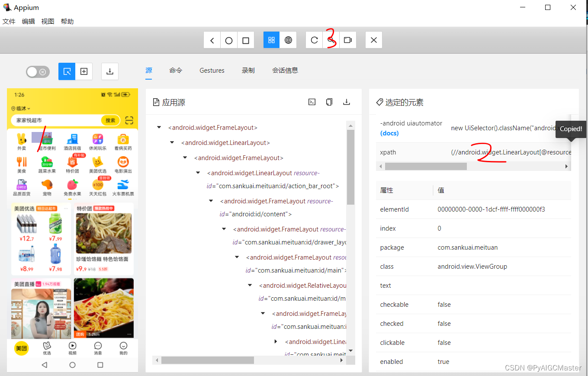588x376 pixels.
Task: Open the 珍馐饸饹麺 food card thumbnail
Action: pyautogui.click(x=103, y=233)
